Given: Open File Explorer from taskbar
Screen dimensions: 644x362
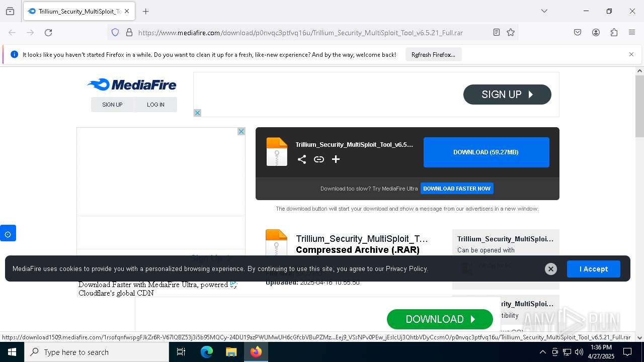Looking at the screenshot, I should tap(231, 352).
